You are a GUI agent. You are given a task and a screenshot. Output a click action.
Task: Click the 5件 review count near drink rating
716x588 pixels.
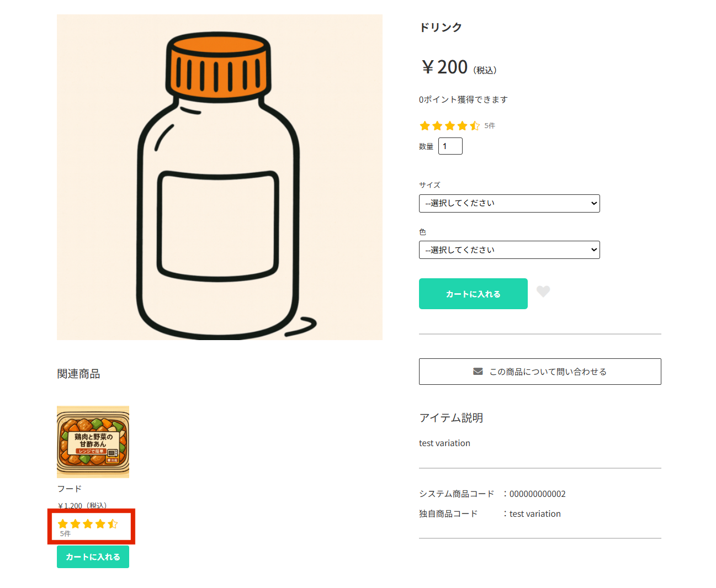coord(490,126)
